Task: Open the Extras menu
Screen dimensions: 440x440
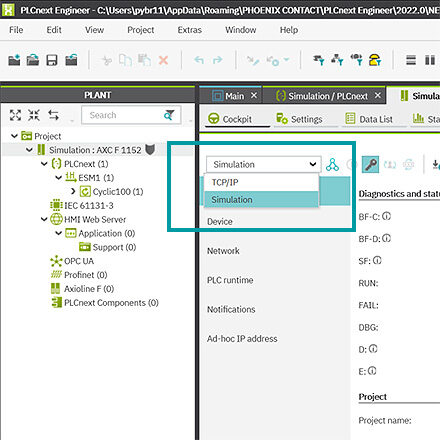Action: [189, 30]
